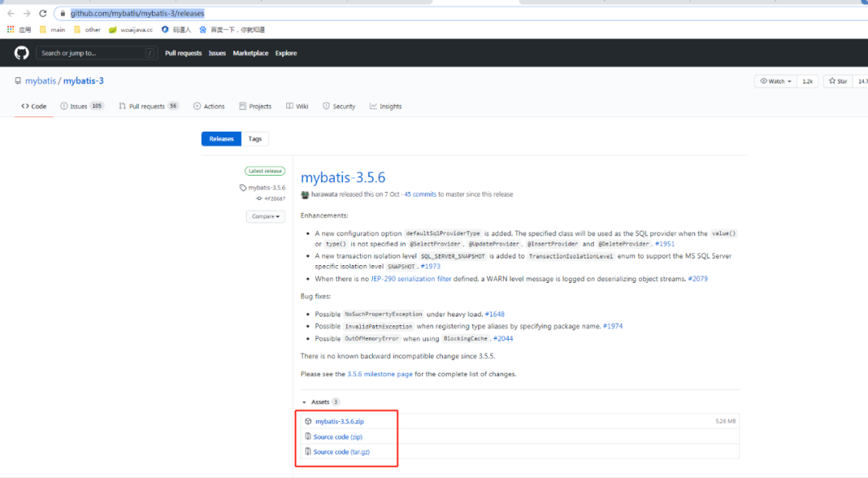This screenshot has height=478, width=868.
Task: Open the Projects repository tab
Action: point(256,106)
